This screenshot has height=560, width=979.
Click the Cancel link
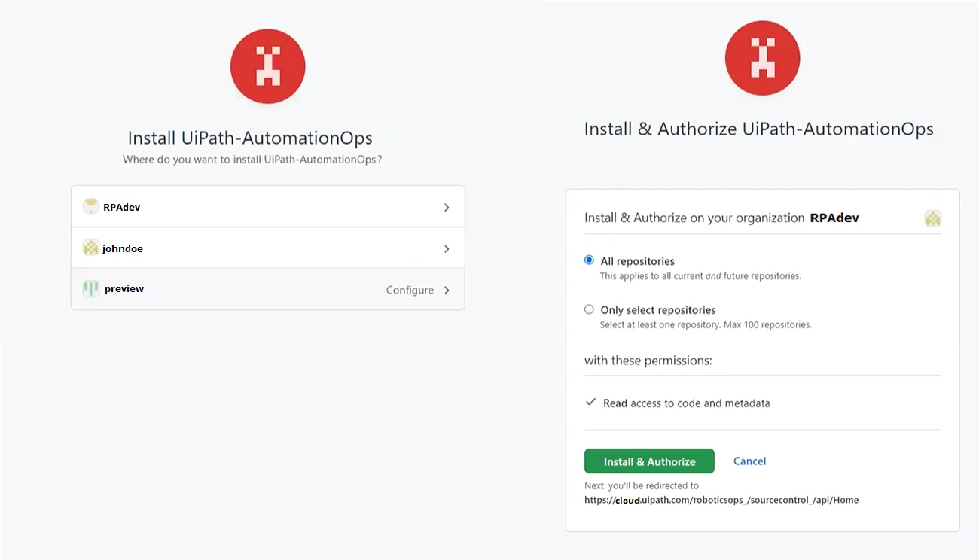tap(749, 461)
